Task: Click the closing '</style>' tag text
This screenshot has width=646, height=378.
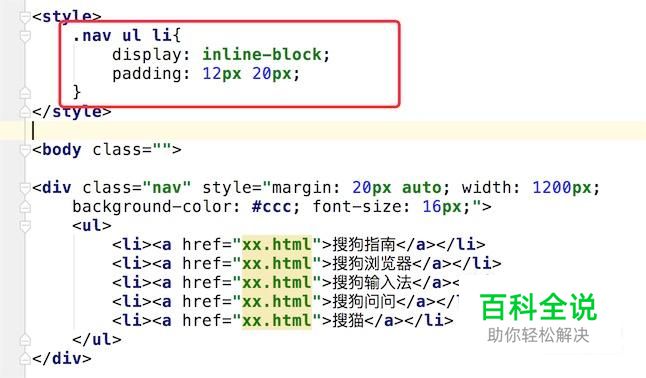Action: coord(72,112)
